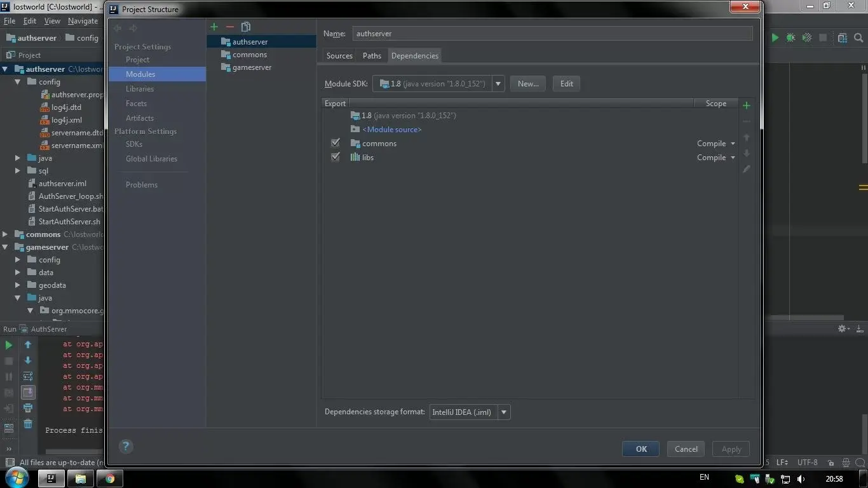Click the lock icon in status bar
The width and height of the screenshot is (868, 488).
(x=831, y=463)
